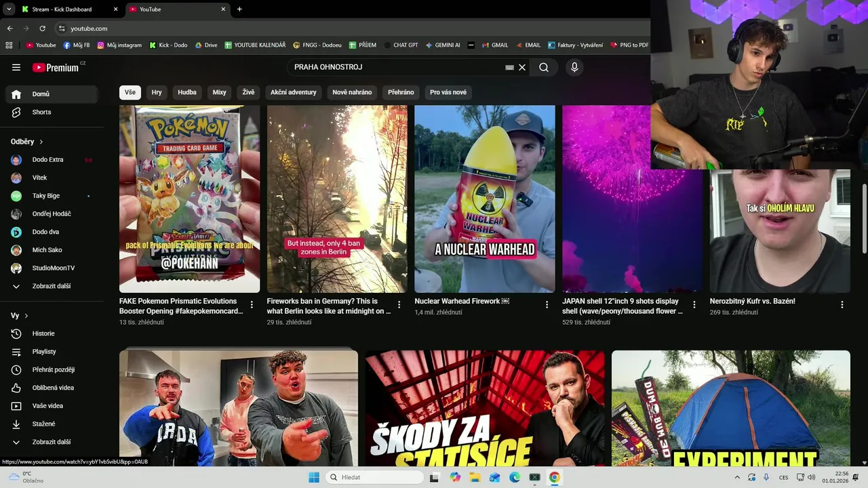Click the search box with PRAHA OHNOSTROJ
The height and width of the screenshot is (488, 868).
(x=397, y=67)
